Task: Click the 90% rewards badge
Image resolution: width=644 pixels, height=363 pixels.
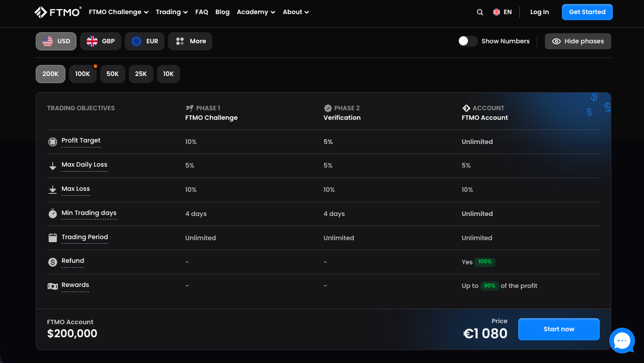Action: click(489, 286)
